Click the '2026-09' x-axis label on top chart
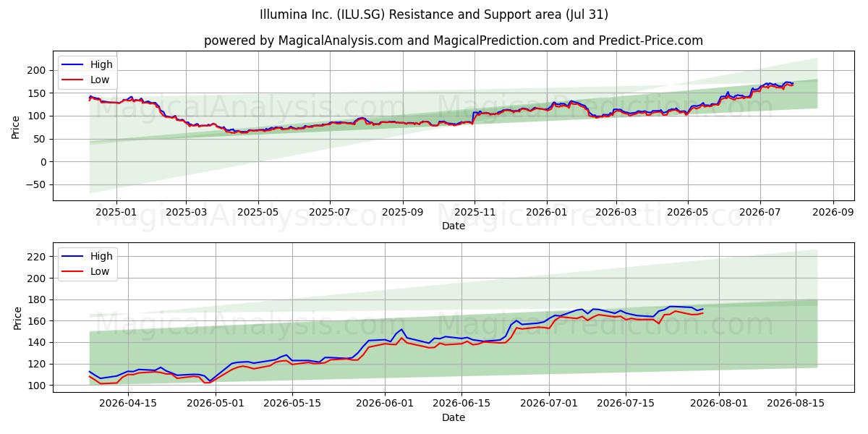Screen dimensions: 868x434 tap(833, 213)
